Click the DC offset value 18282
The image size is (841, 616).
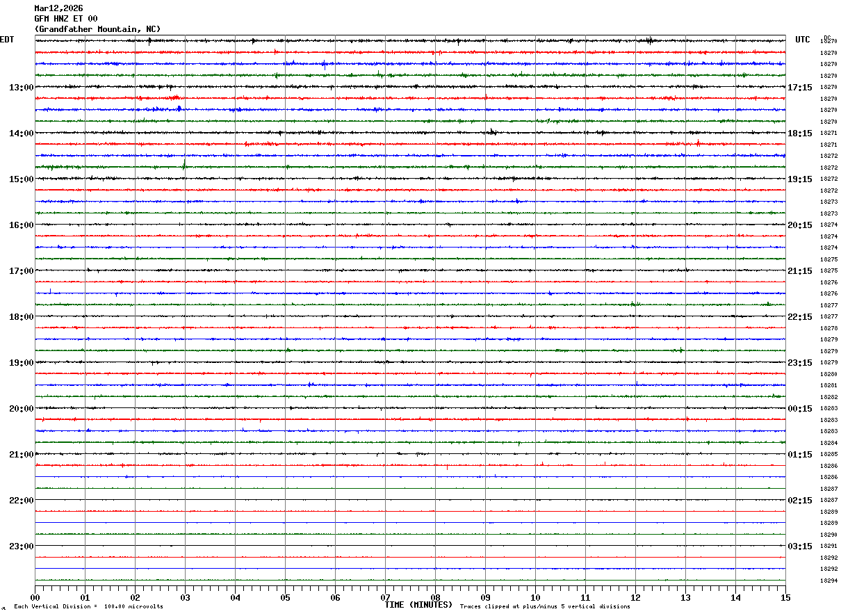tap(829, 397)
